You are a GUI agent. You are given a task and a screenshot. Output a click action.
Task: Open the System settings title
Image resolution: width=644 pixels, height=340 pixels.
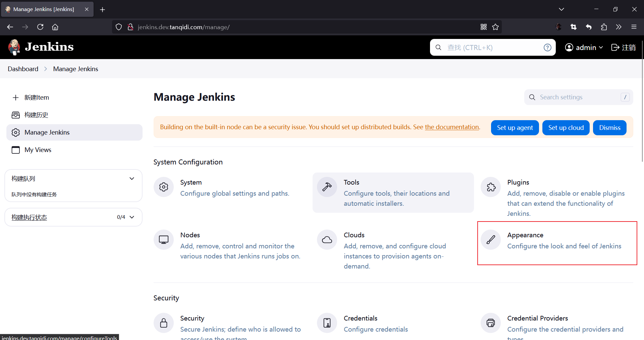click(191, 183)
